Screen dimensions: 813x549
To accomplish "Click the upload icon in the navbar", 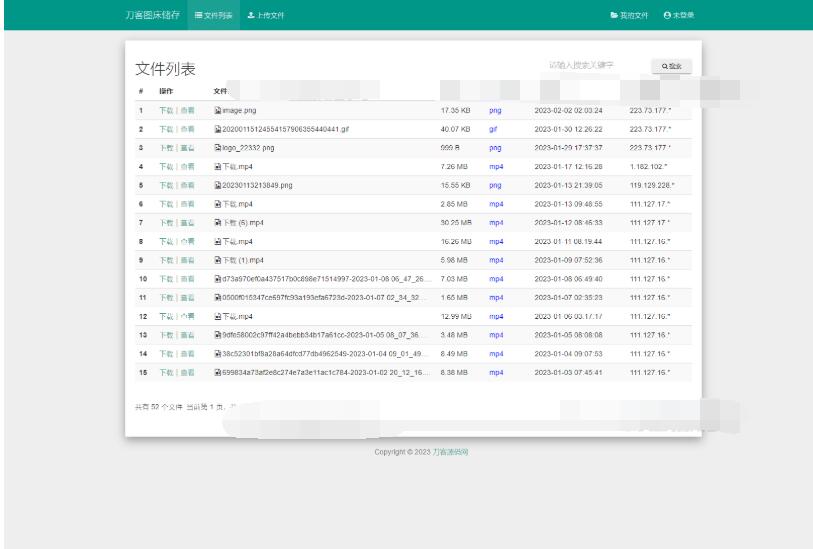I will point(250,15).
